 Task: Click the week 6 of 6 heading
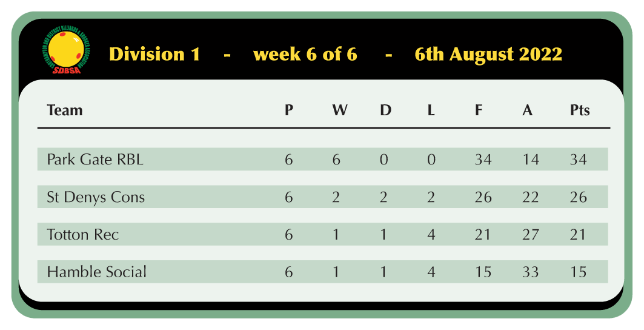(305, 55)
